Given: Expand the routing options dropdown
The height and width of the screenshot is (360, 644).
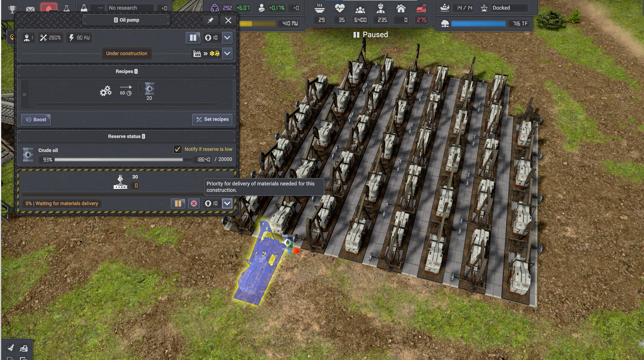Looking at the screenshot, I should 227,53.
